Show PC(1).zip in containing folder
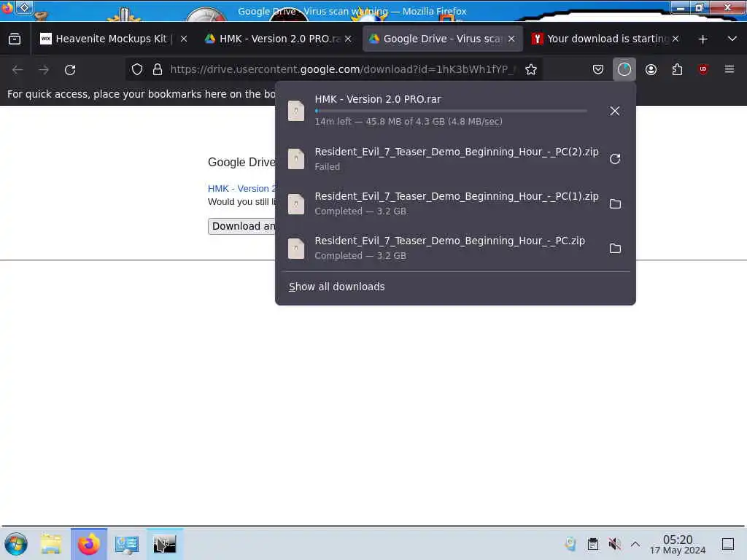This screenshot has height=560, width=747. pos(615,204)
